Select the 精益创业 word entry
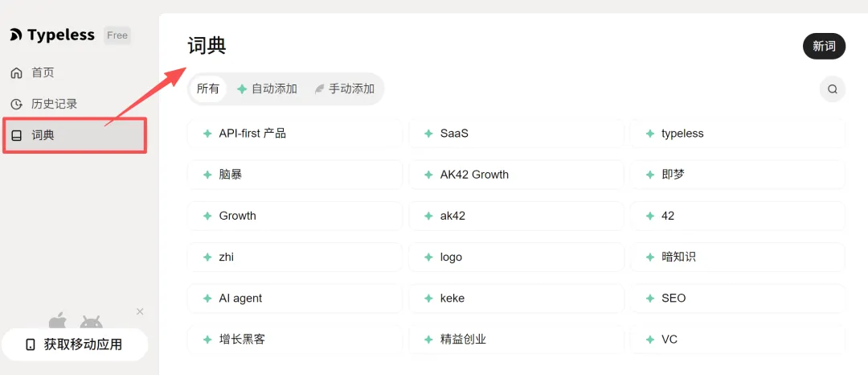The height and width of the screenshot is (375, 868). pyautogui.click(x=517, y=340)
